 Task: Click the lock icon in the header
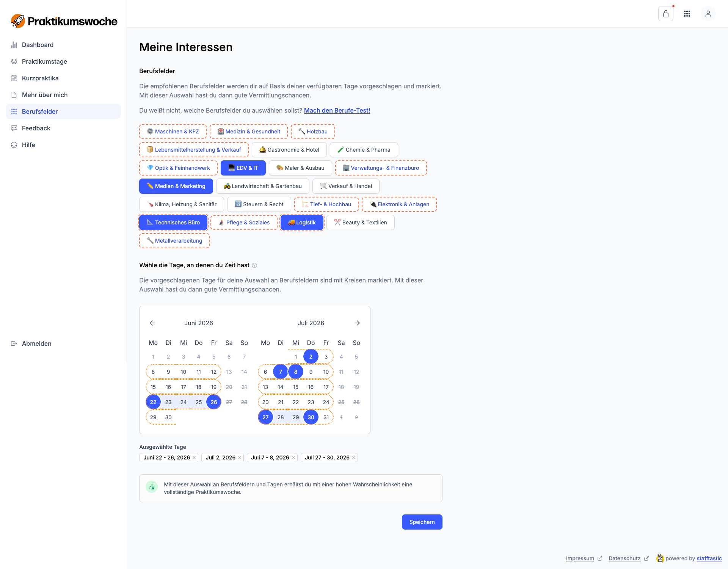pyautogui.click(x=665, y=14)
